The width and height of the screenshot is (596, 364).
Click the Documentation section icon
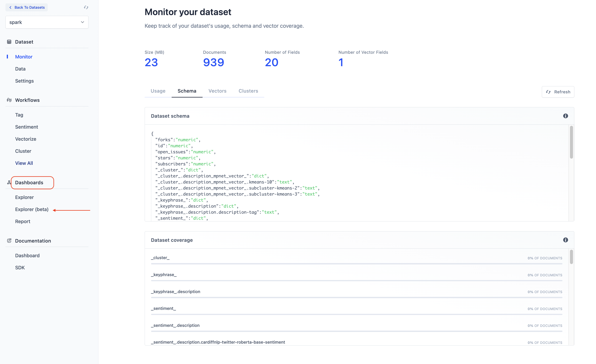[9, 241]
